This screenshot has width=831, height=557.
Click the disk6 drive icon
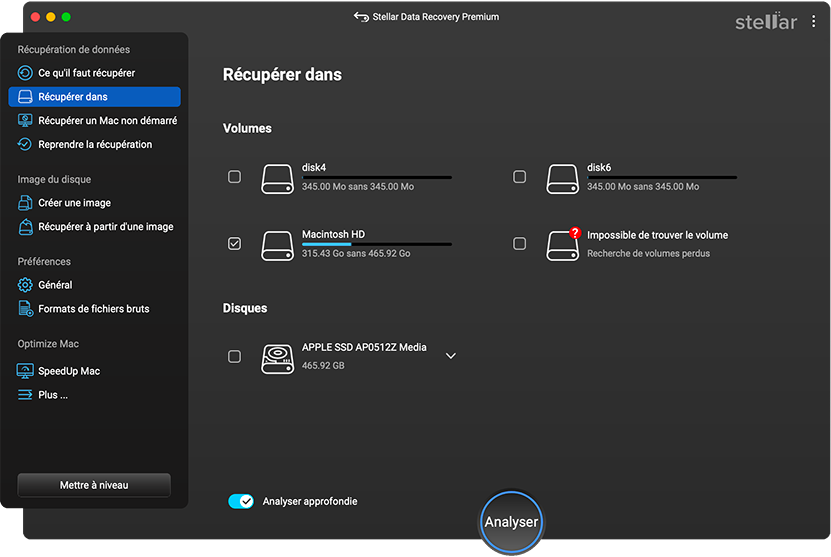coord(562,179)
